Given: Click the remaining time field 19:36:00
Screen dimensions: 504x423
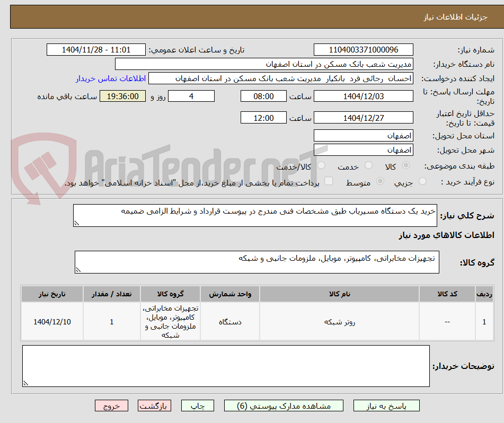Looking at the screenshot, I should tap(122, 96).
